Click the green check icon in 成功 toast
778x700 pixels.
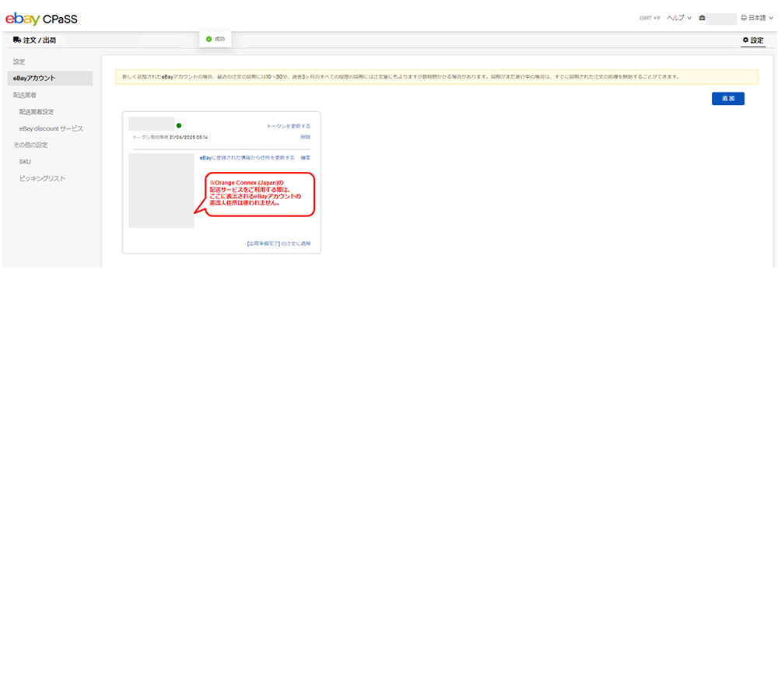coord(209,39)
